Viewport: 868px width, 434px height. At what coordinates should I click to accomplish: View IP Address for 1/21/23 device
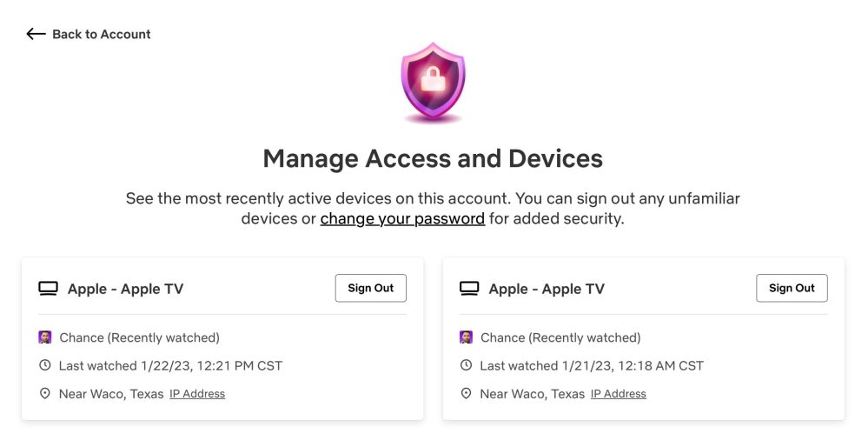click(619, 394)
